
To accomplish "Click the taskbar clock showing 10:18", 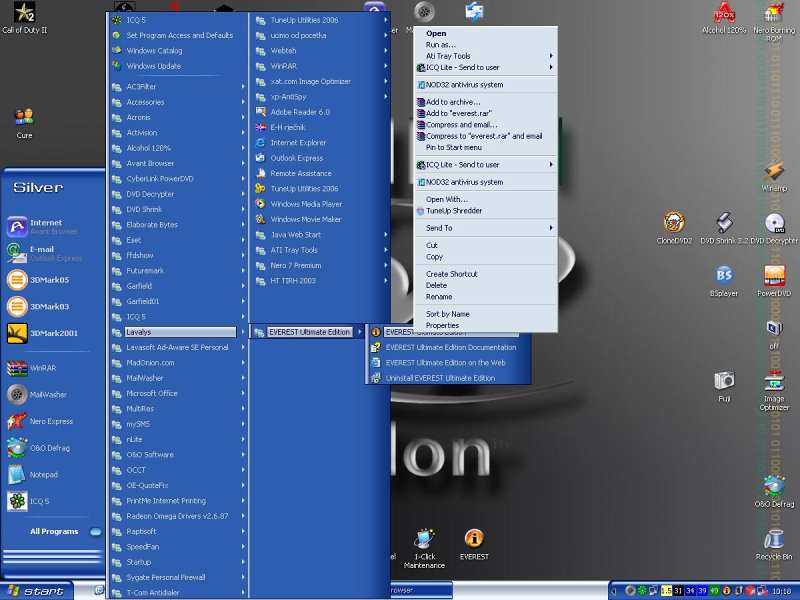I will pyautogui.click(x=781, y=591).
